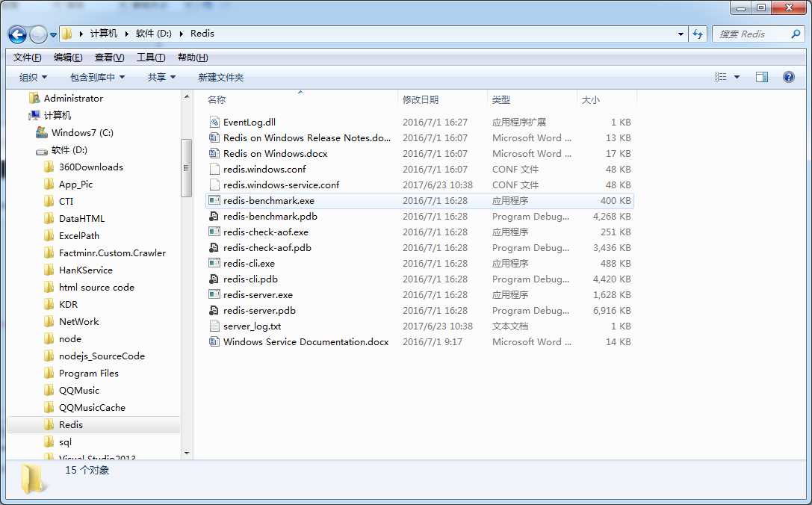This screenshot has width=812, height=505.
Task: Expand arrow after 软件 (D:) in breadcrumb
Action: tap(181, 34)
